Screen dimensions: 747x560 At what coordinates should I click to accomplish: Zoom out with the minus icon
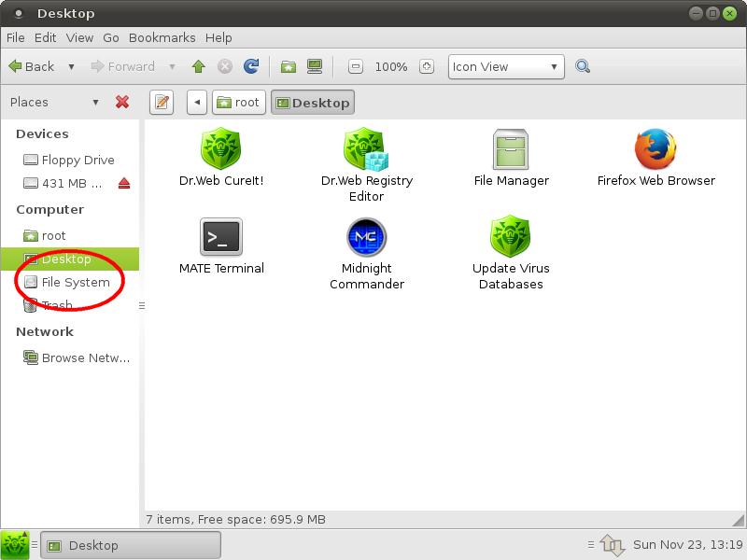coord(356,66)
